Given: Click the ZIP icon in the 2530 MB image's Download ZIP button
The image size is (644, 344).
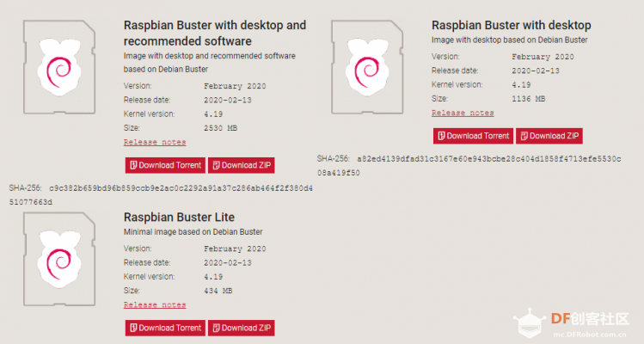Looking at the screenshot, I should (x=216, y=165).
